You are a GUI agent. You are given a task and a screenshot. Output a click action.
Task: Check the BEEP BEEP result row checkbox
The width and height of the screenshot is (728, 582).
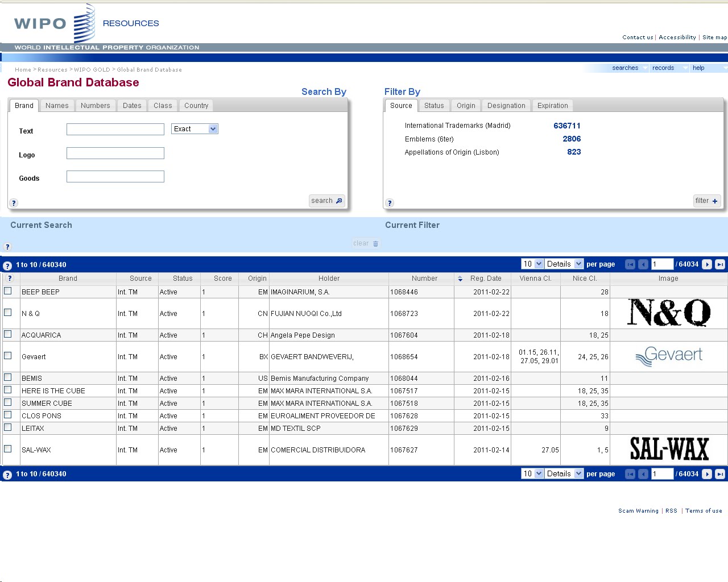9,292
